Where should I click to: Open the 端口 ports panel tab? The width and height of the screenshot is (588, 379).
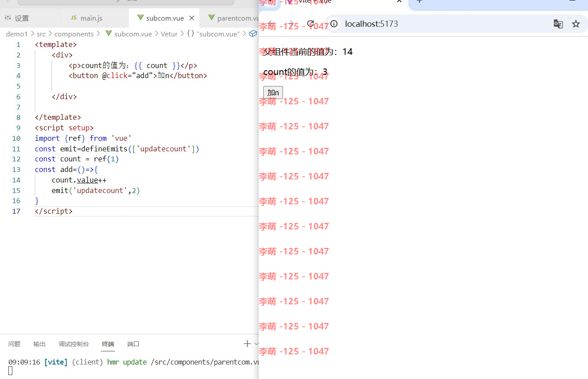pyautogui.click(x=133, y=344)
